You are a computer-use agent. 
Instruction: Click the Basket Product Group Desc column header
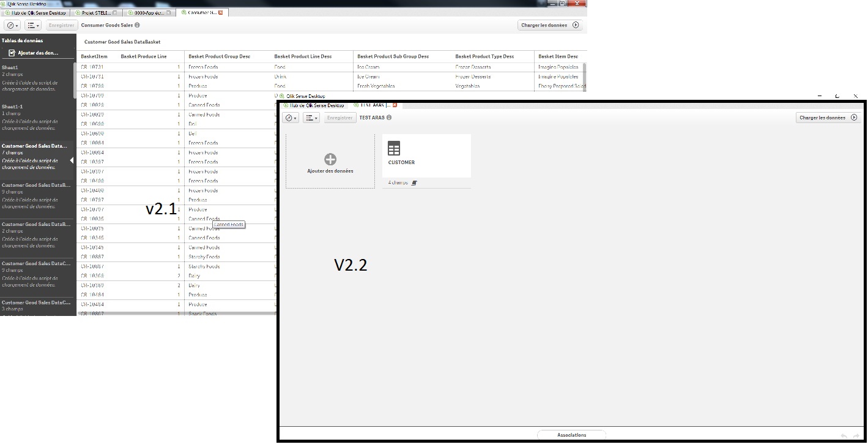[x=219, y=56]
